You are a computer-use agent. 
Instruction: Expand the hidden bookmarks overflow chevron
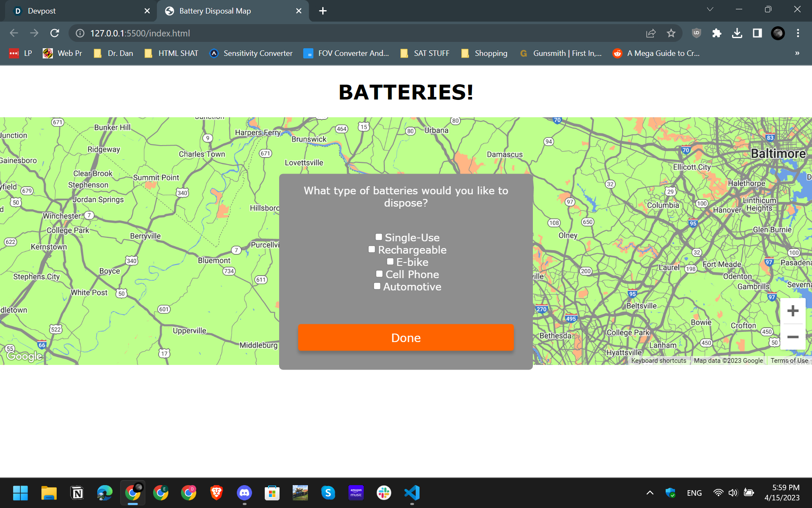point(797,53)
